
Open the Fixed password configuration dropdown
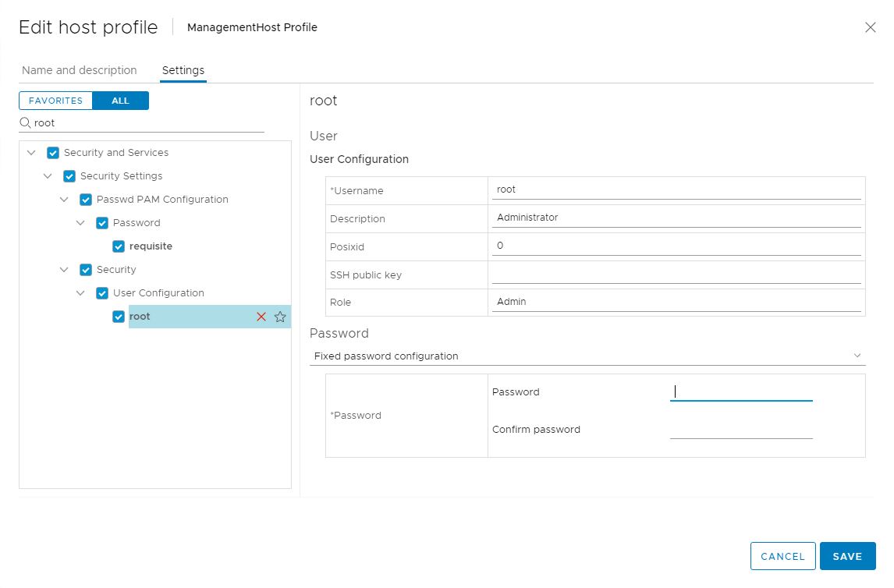click(859, 356)
